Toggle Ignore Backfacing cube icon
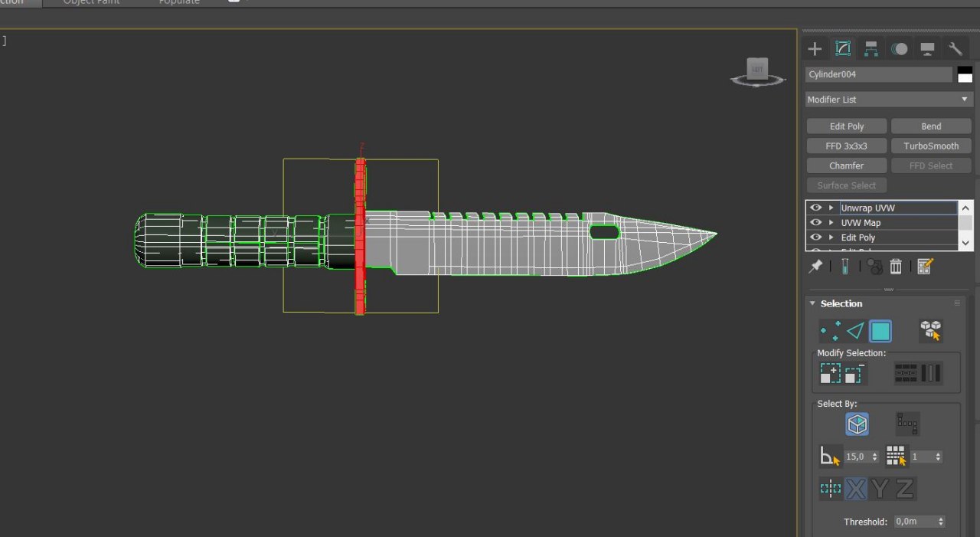The height and width of the screenshot is (537, 980). point(857,424)
